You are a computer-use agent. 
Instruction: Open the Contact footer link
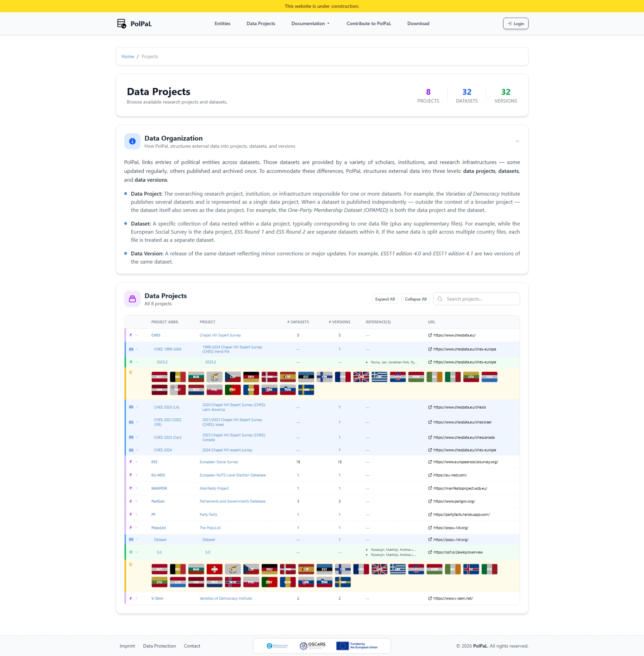(x=192, y=646)
